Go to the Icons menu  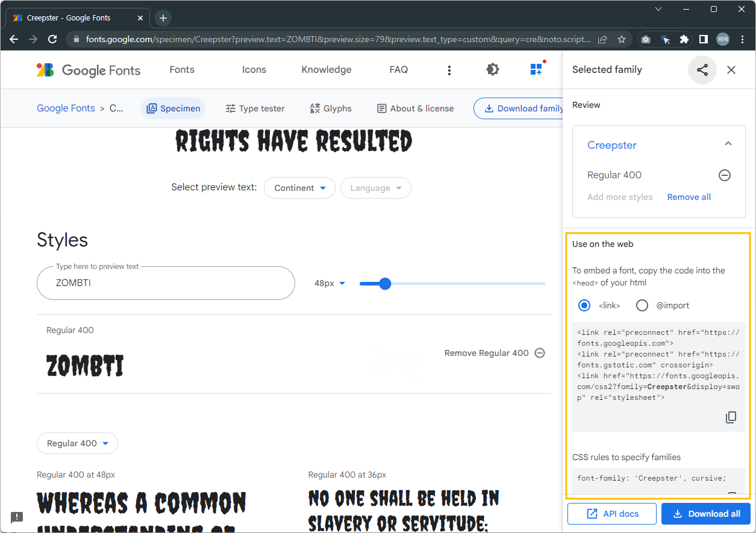(x=254, y=70)
